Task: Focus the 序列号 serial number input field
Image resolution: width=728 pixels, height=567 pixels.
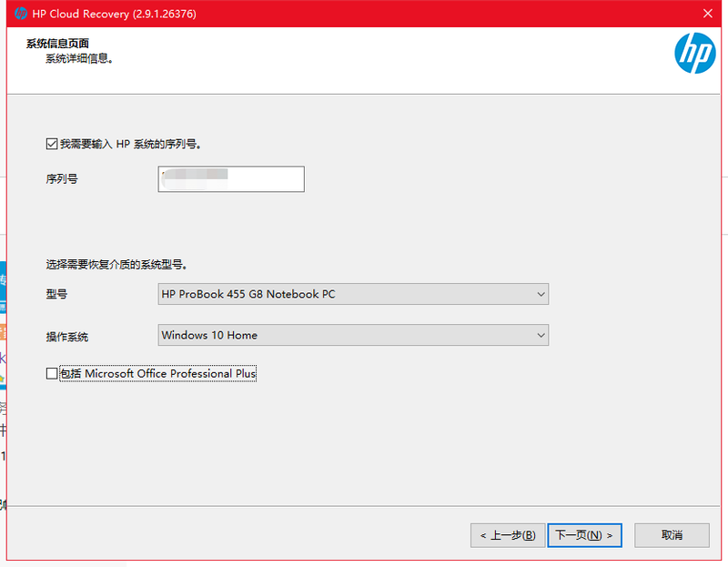Action: click(231, 178)
